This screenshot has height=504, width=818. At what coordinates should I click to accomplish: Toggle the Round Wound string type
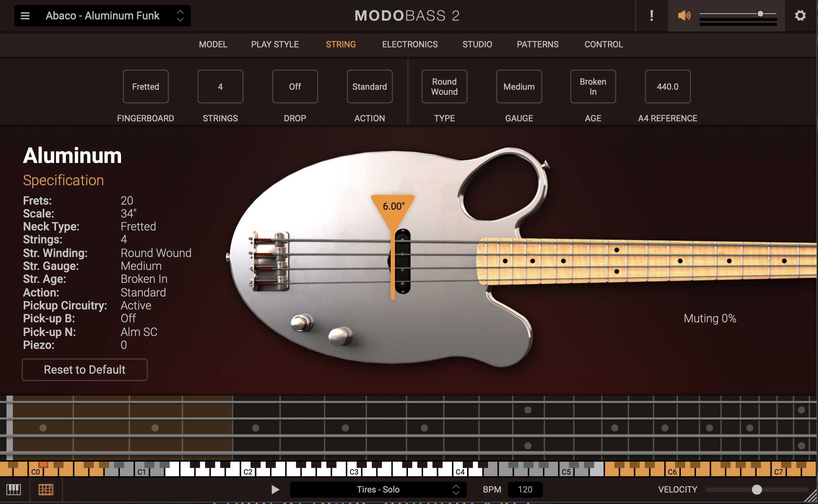444,87
